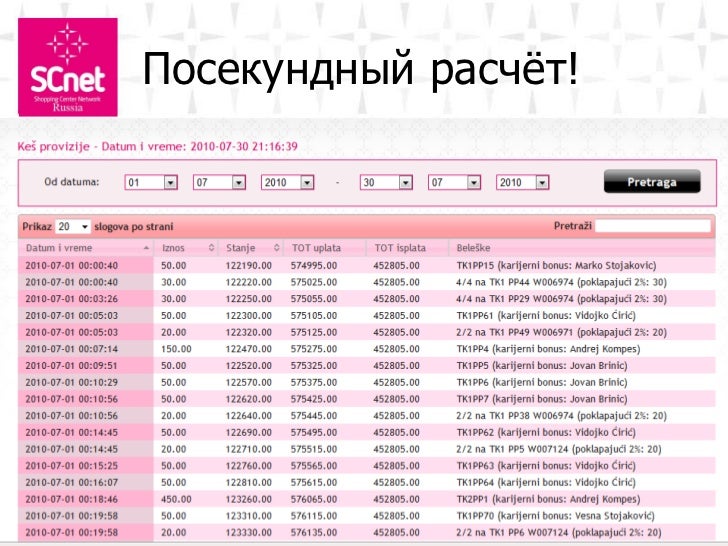Open the end year dropdown beside Pretraga
728x546 pixels.
point(522,182)
